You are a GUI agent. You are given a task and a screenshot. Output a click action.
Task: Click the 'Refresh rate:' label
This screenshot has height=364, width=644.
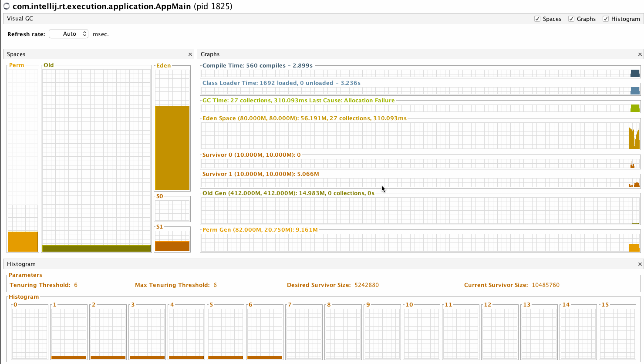click(x=26, y=34)
